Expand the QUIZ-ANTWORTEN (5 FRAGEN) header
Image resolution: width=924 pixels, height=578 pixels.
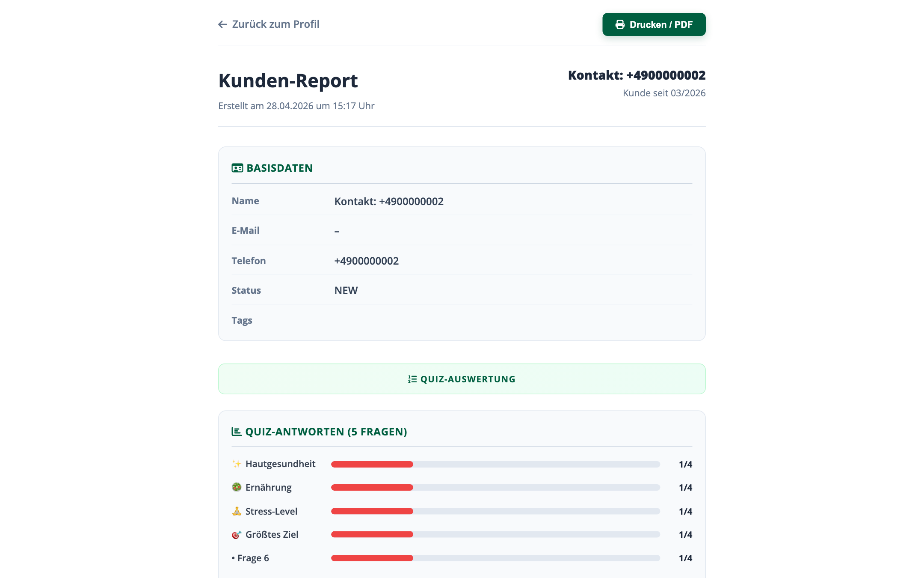tap(326, 432)
